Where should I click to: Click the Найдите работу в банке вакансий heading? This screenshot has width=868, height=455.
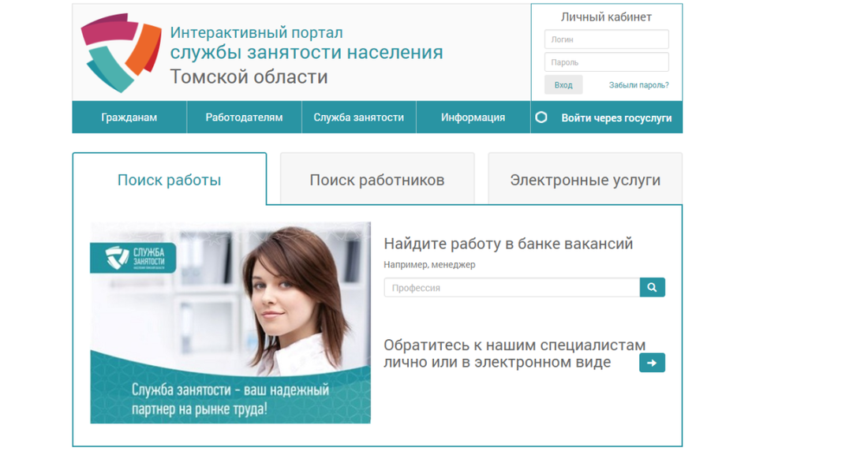tap(508, 243)
